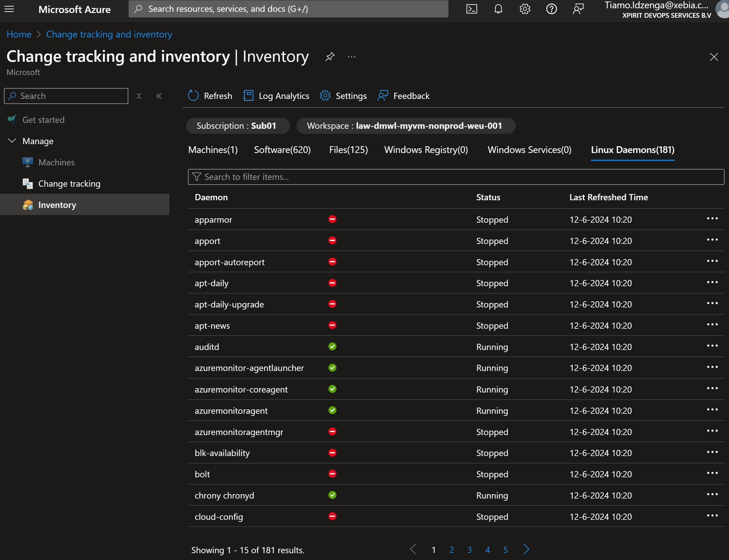
Task: Open Change tracking in the sidebar
Action: (x=69, y=184)
